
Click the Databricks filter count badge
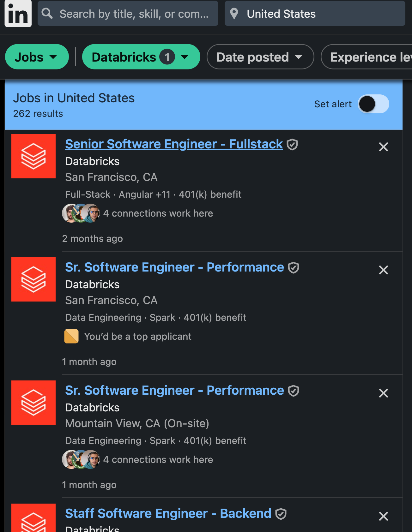(x=167, y=57)
